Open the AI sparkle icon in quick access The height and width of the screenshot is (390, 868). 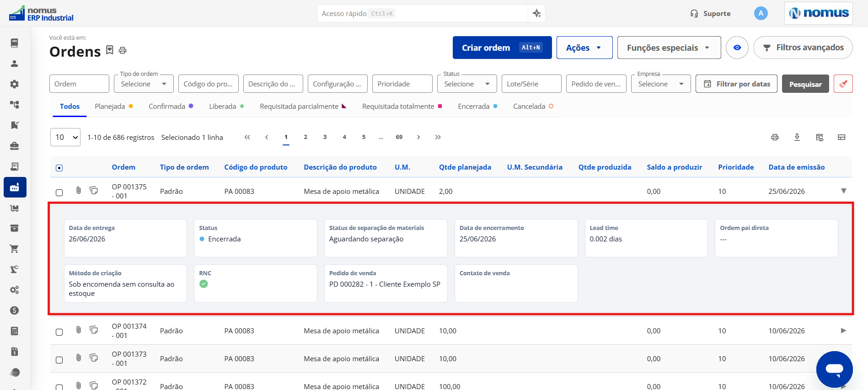(537, 13)
